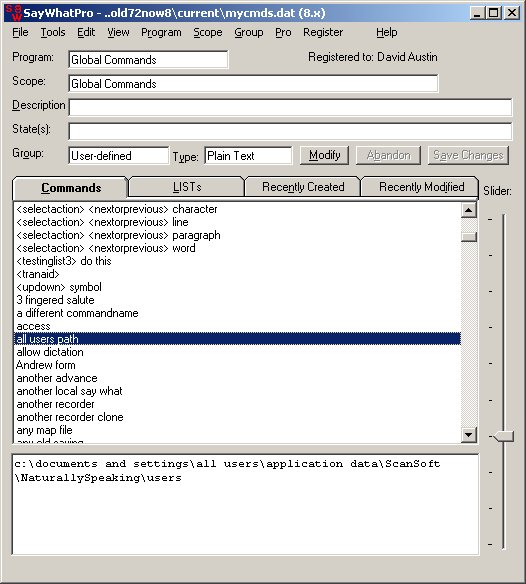
Task: Select highlighted 'all users path' command
Action: pos(237,339)
